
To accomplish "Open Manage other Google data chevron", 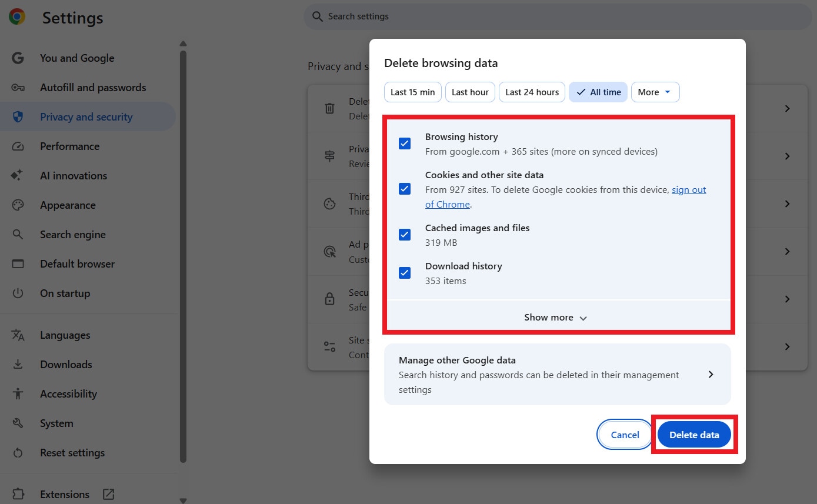I will click(x=711, y=375).
